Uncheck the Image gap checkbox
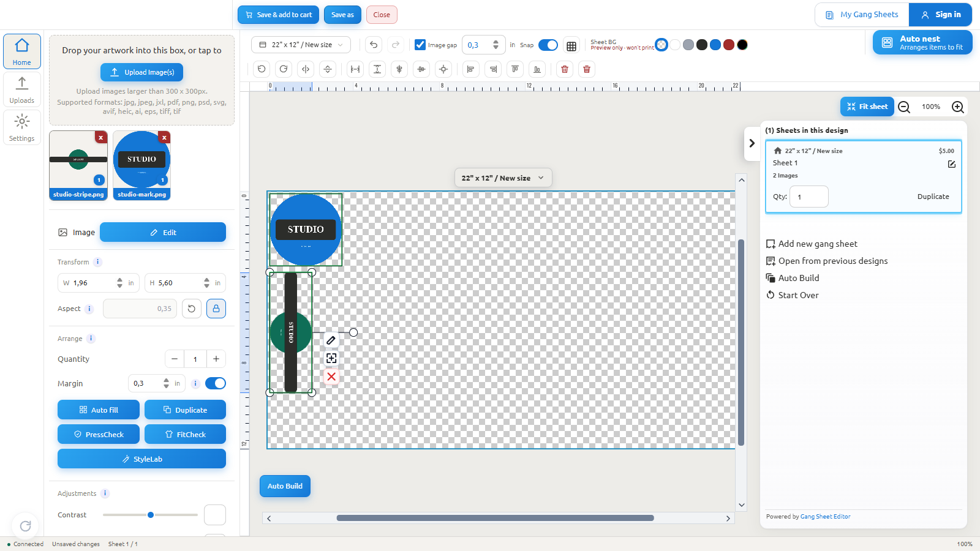 tap(420, 45)
